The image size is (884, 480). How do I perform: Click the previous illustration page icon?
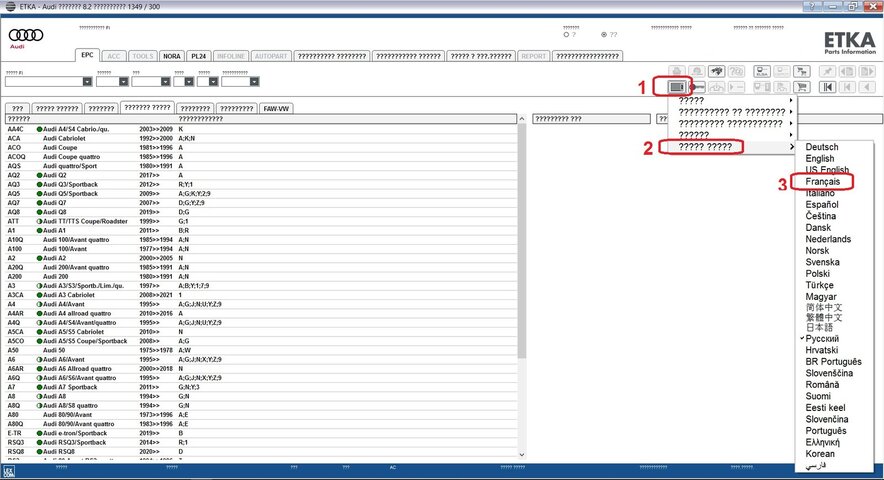847,72
